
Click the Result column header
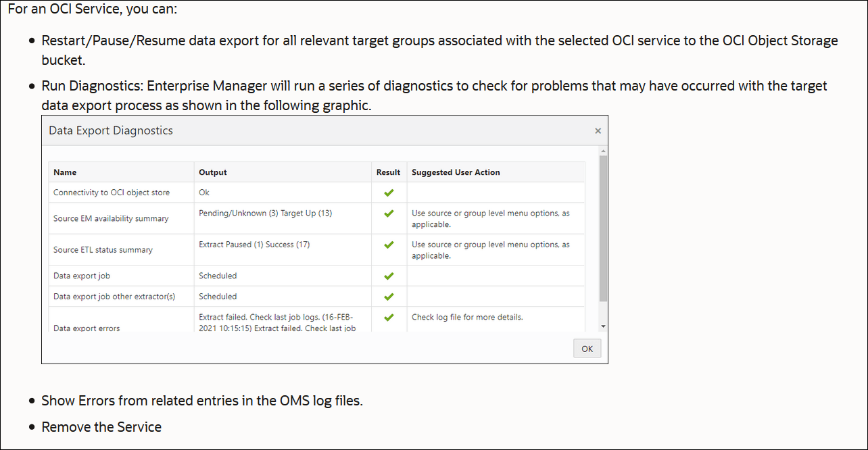click(388, 172)
